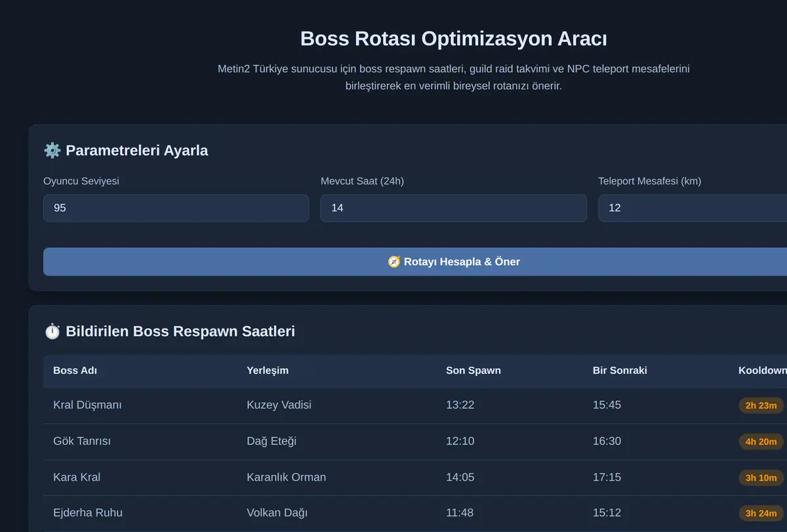This screenshot has height=532, width=787.
Task: Click the Volkan Dağı location cell
Action: coord(277,512)
